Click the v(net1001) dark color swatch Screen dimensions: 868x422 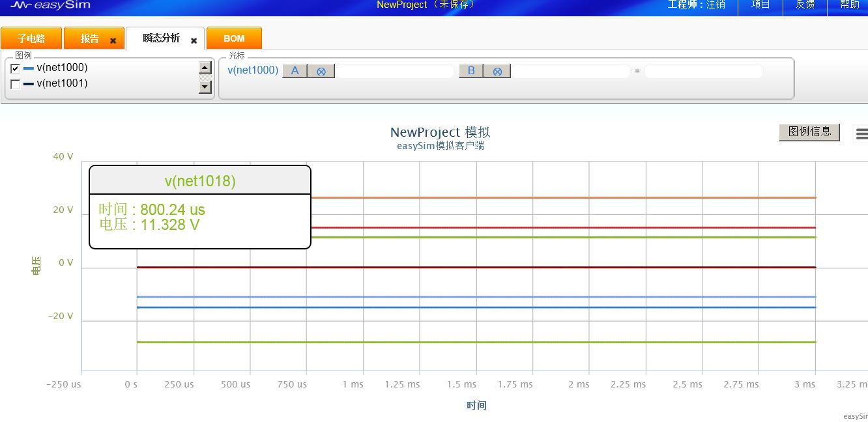(x=29, y=84)
